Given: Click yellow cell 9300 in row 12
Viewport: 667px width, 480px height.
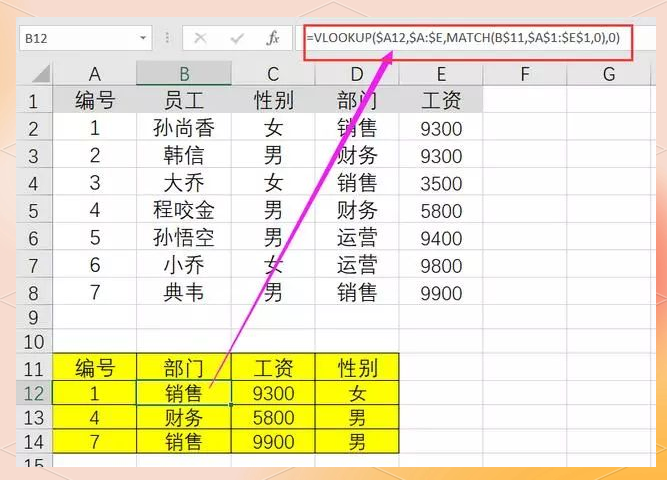Looking at the screenshot, I should [x=273, y=393].
